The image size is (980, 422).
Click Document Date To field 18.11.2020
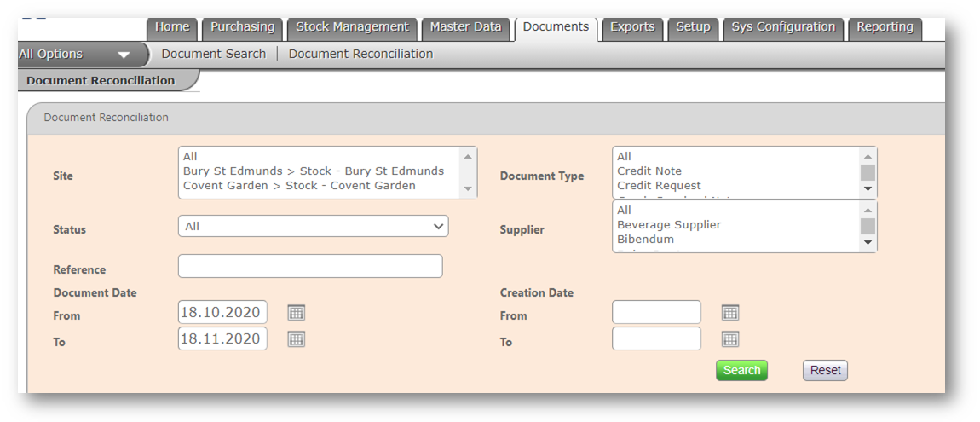tap(222, 338)
